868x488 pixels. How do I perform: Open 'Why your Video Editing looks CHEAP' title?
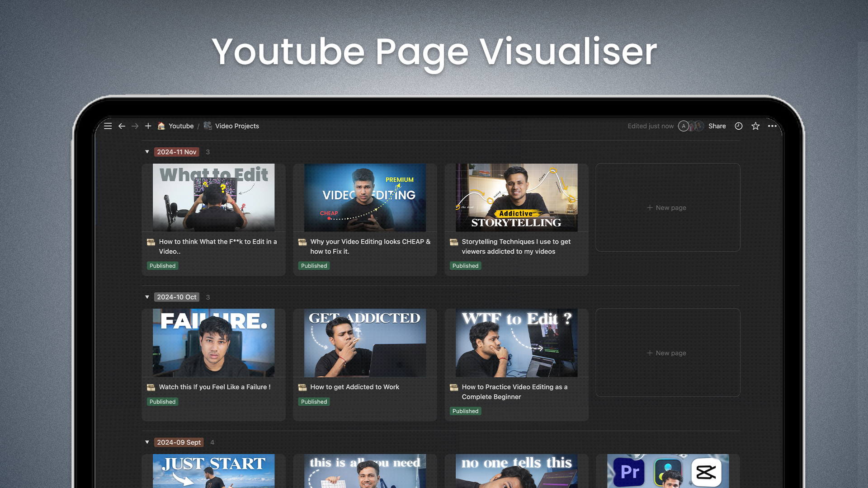pyautogui.click(x=370, y=247)
